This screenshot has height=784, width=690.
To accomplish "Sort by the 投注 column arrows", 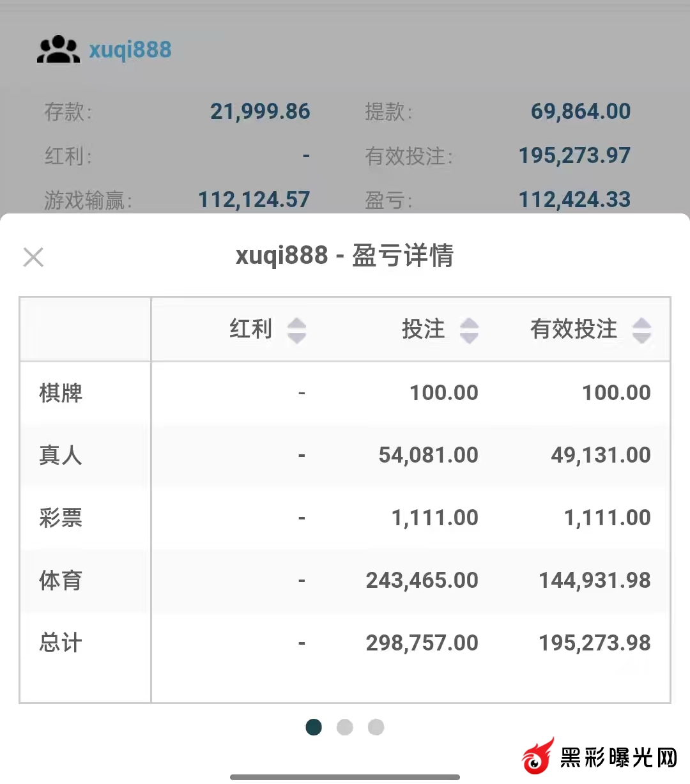I will (469, 330).
